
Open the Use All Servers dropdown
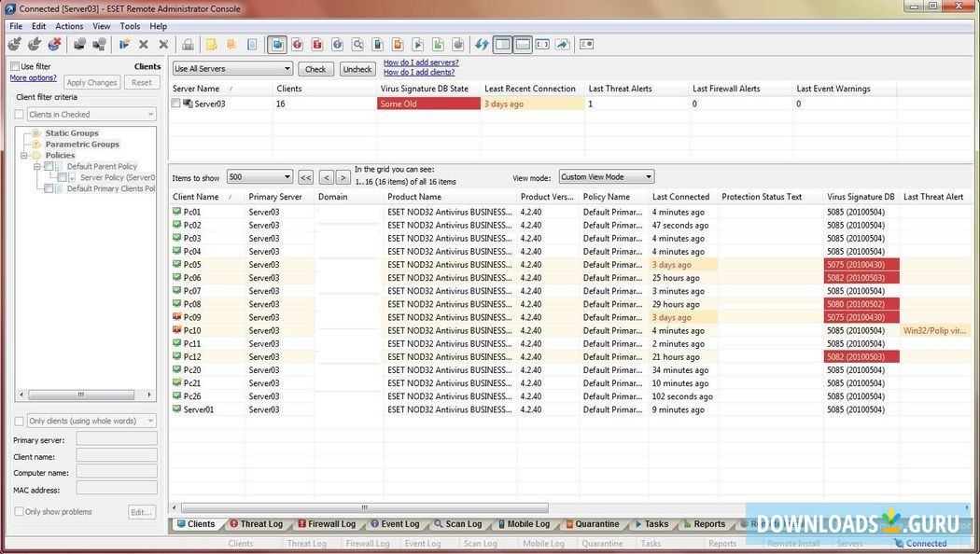click(288, 68)
